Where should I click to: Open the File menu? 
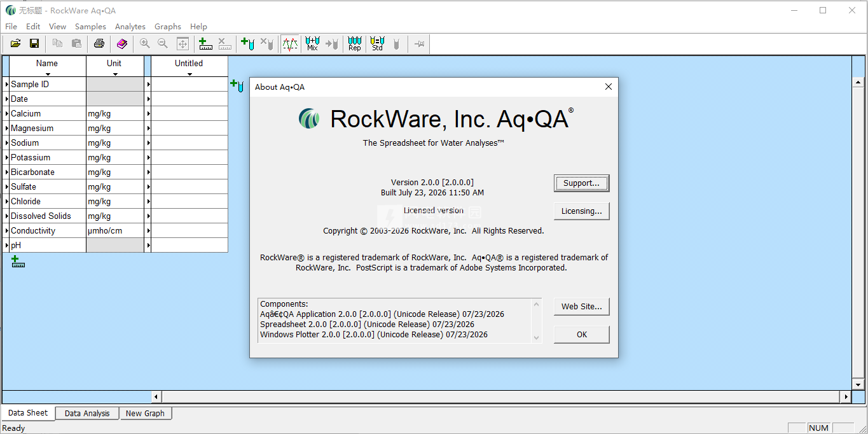11,27
